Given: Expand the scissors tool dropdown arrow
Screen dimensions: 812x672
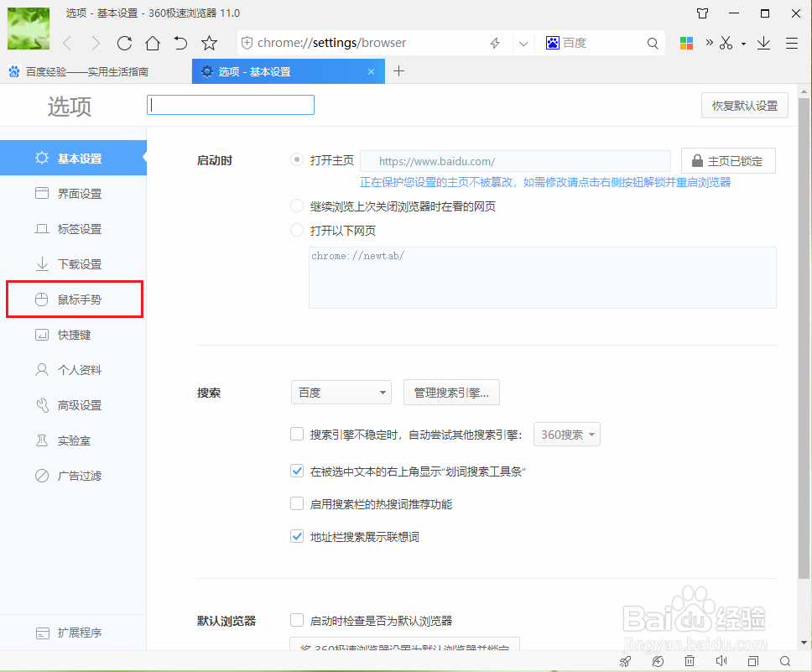Looking at the screenshot, I should [742, 43].
